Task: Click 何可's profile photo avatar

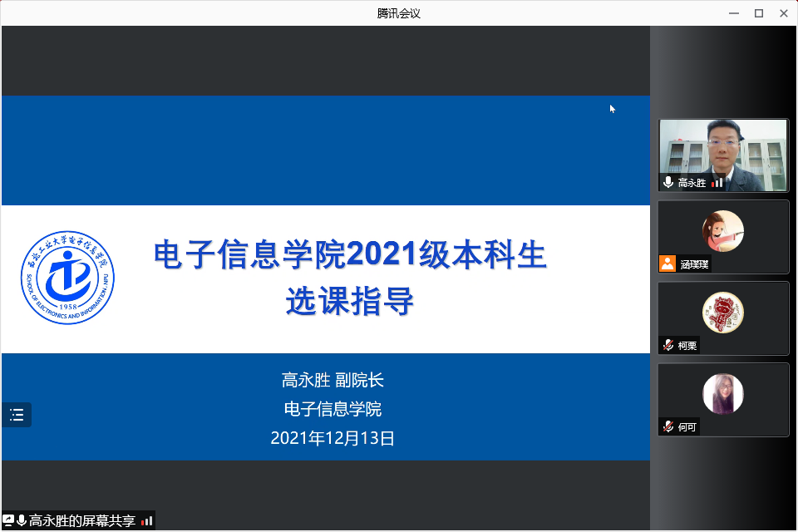Action: click(x=723, y=394)
